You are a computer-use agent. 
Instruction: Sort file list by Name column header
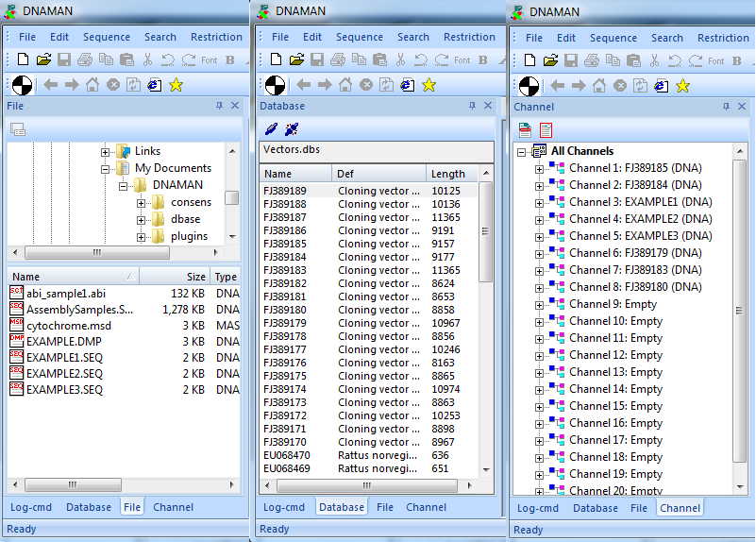pyautogui.click(x=74, y=277)
